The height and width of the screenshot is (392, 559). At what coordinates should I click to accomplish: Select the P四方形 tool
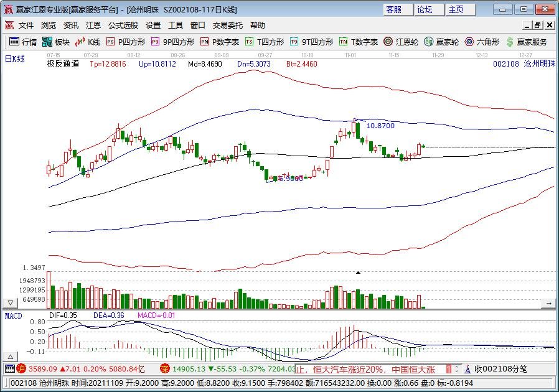point(126,42)
